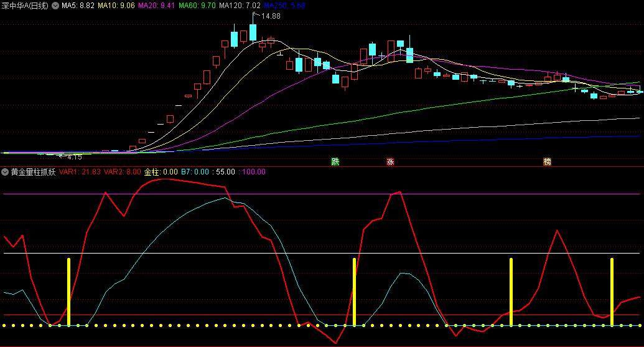Select the VAR2 indicator value
Screen dimensions: 644x347
(121, 172)
